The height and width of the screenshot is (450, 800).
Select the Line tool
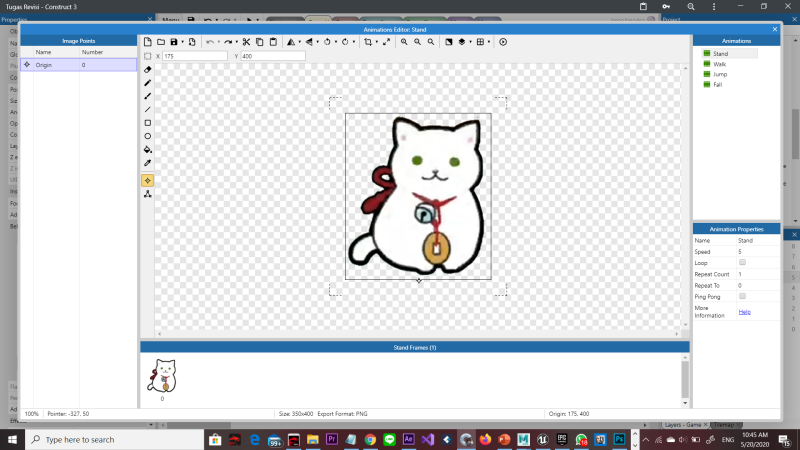click(x=147, y=109)
